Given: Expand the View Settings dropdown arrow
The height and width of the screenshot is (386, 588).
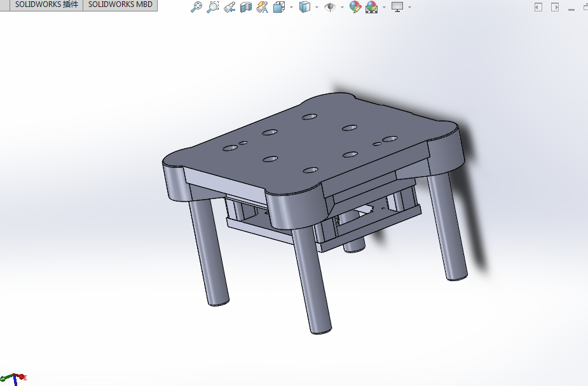Looking at the screenshot, I should (409, 7).
